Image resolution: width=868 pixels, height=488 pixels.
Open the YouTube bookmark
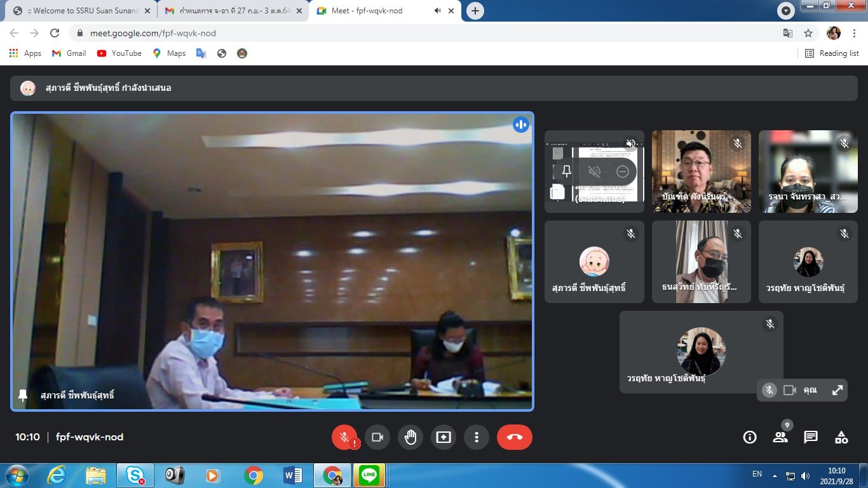coord(119,53)
